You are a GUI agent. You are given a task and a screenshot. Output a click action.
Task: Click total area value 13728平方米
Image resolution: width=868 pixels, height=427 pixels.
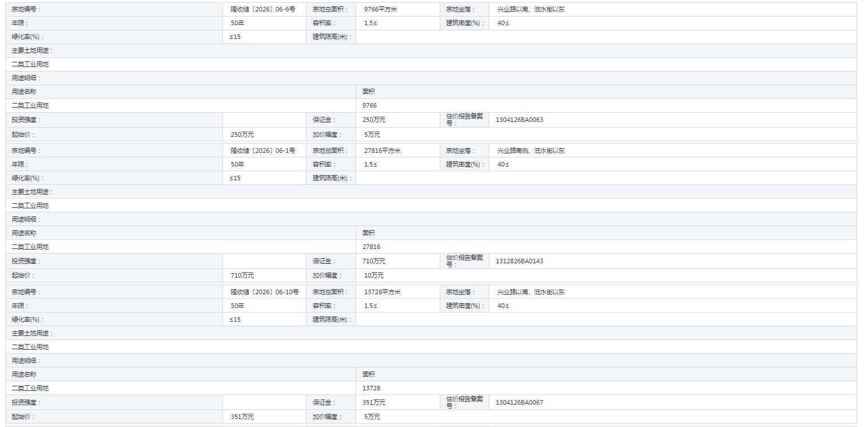(382, 292)
